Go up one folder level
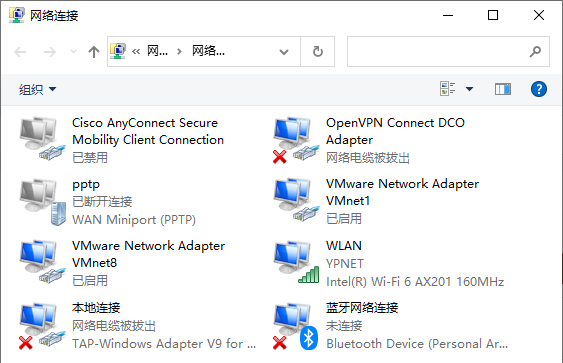Screen dimensions: 563x363 [x=94, y=52]
